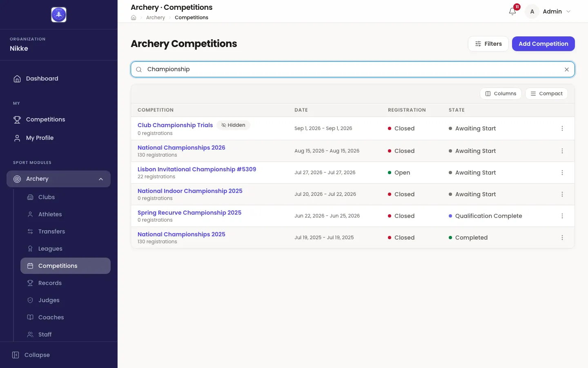The image size is (588, 368).
Task: Open National Indoor Championship 2025
Action: click(190, 191)
